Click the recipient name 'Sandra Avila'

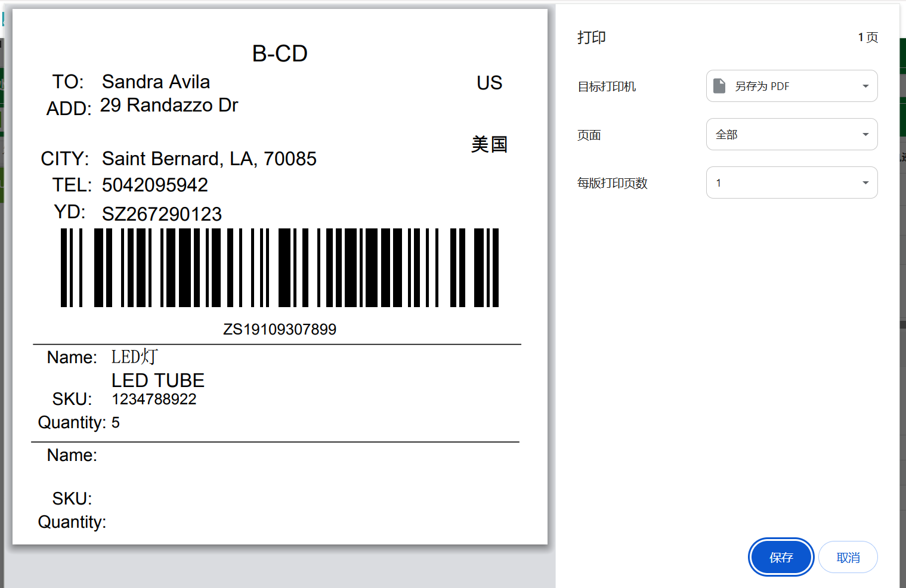coord(156,82)
